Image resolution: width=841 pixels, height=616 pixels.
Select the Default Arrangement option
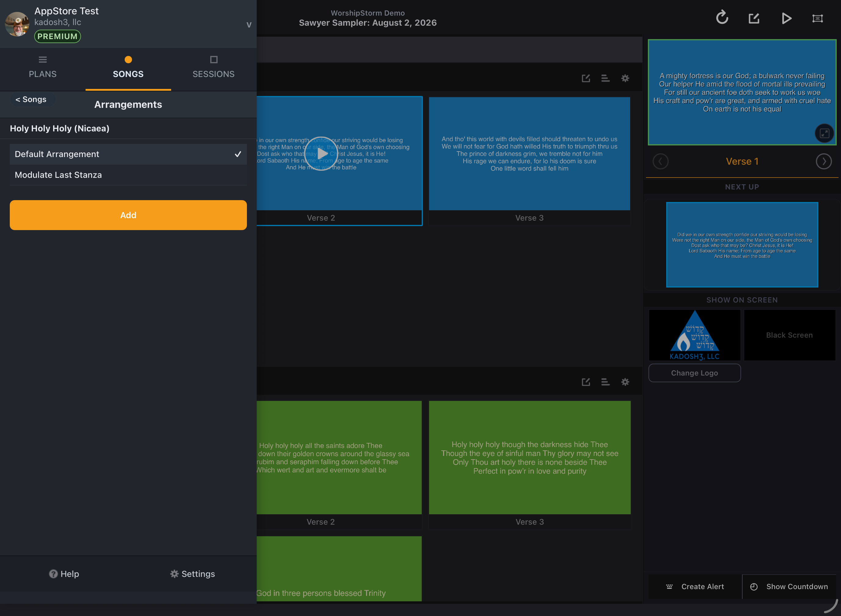point(128,154)
